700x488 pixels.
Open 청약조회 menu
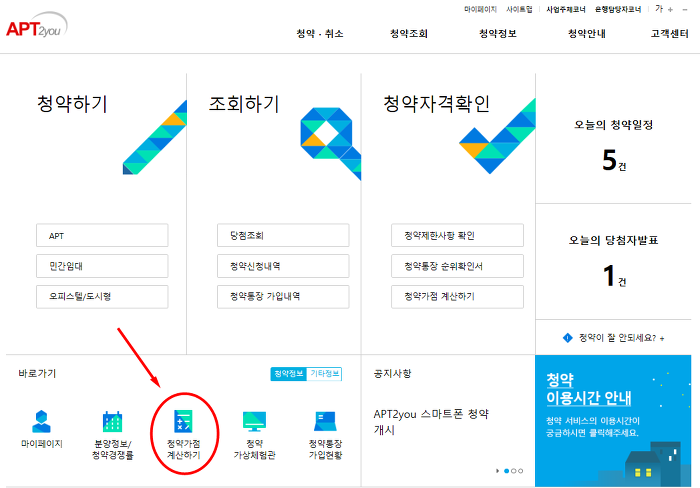pos(408,33)
